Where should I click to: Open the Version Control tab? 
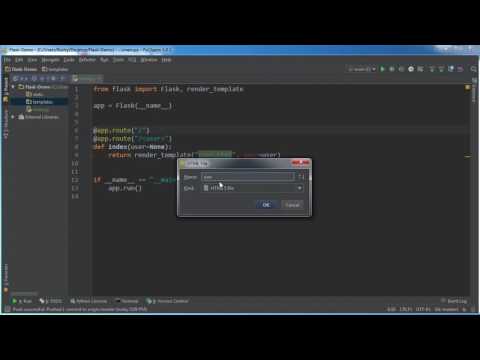[x=168, y=301]
